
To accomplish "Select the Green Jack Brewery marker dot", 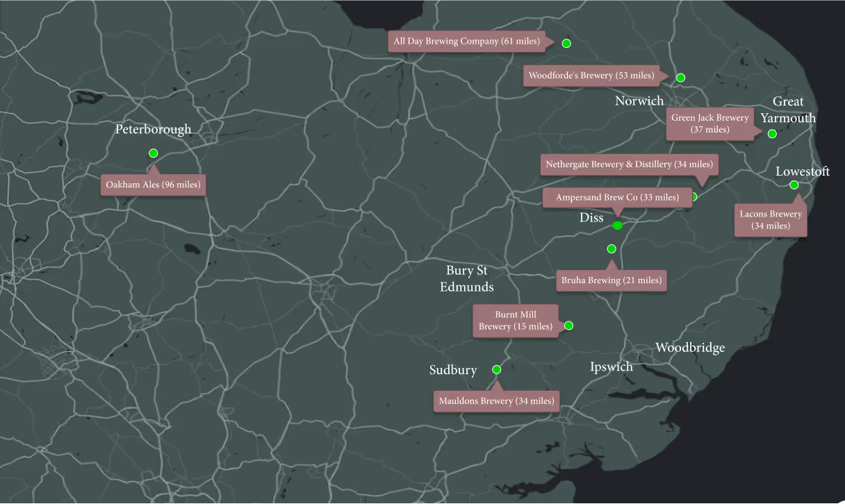I will click(772, 133).
